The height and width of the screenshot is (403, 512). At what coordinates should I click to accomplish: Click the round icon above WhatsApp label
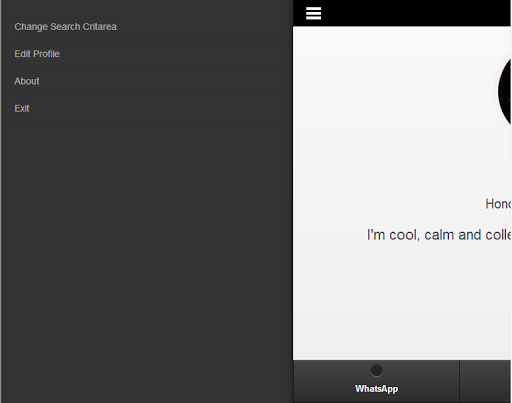tap(376, 370)
